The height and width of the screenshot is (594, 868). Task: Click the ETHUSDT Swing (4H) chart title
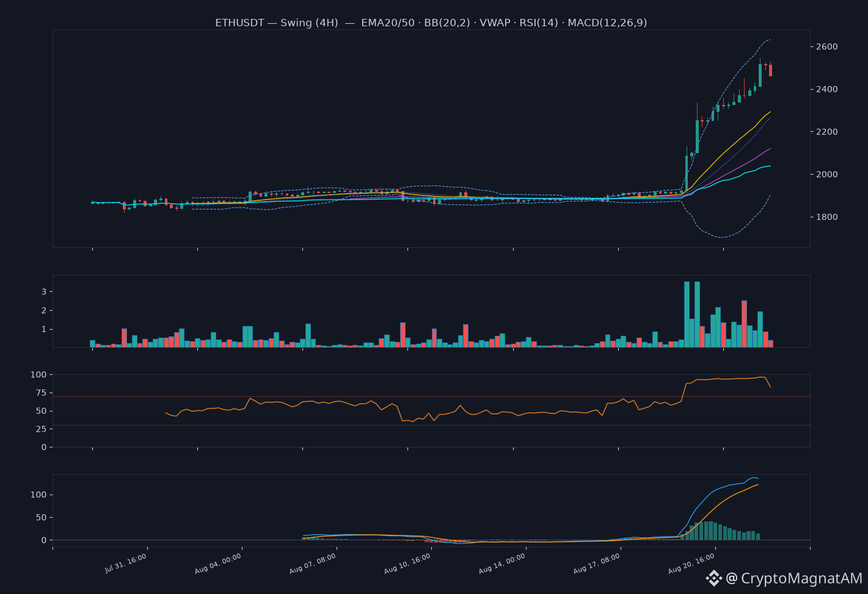tap(431, 23)
